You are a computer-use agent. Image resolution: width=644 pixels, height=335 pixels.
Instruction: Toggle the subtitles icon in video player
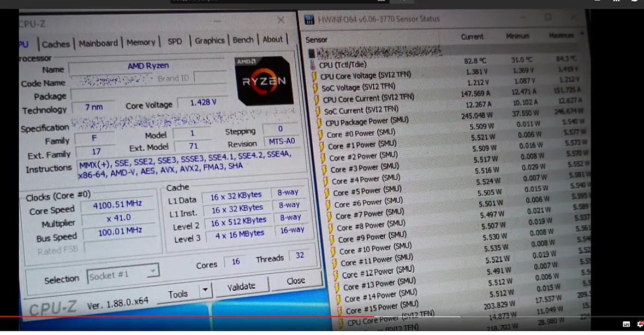627,324
